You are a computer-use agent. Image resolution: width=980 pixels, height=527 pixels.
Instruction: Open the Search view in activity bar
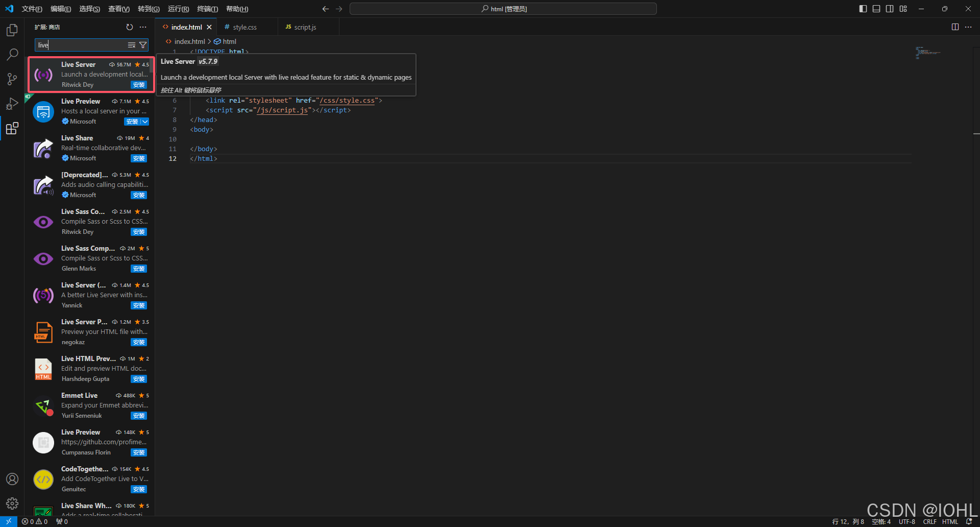point(12,55)
